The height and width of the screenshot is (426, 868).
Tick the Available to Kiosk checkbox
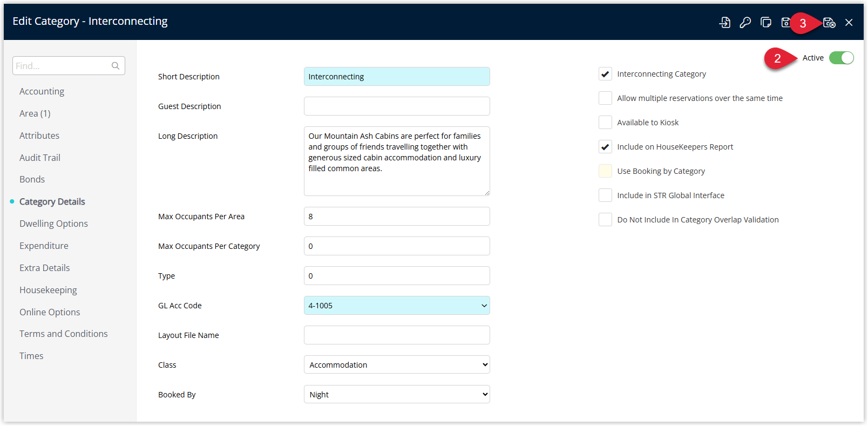(605, 123)
